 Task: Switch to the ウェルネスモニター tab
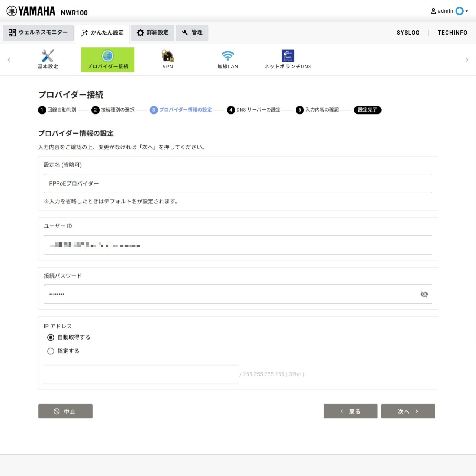coord(38,33)
